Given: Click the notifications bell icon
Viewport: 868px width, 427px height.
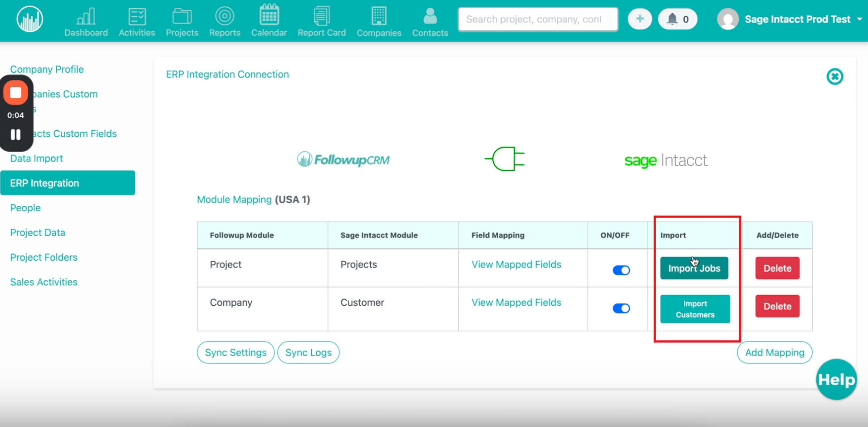Looking at the screenshot, I should click(672, 19).
